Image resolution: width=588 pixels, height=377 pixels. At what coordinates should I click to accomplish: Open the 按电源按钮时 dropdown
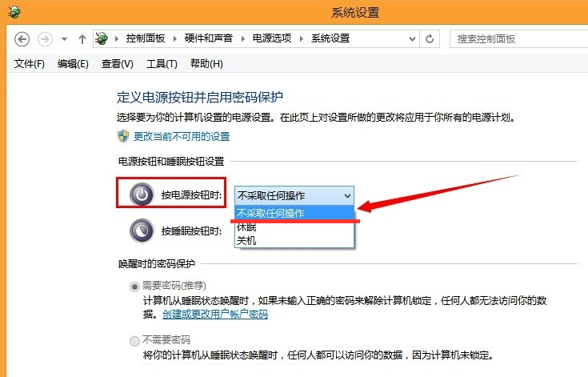pos(294,195)
